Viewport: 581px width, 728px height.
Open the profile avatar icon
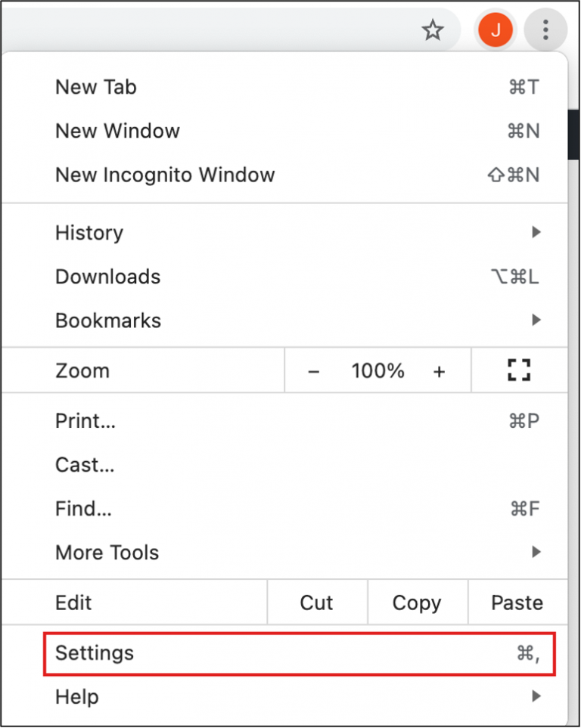(496, 30)
